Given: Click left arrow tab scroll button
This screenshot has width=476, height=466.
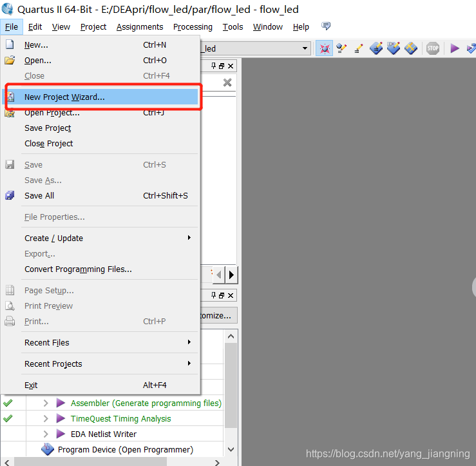Looking at the screenshot, I should pos(219,275).
